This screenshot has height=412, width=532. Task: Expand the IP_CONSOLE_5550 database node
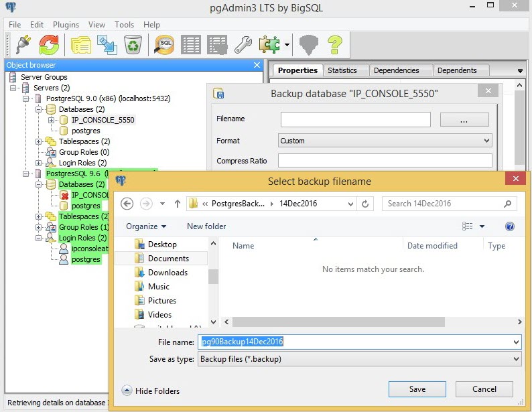[51, 120]
